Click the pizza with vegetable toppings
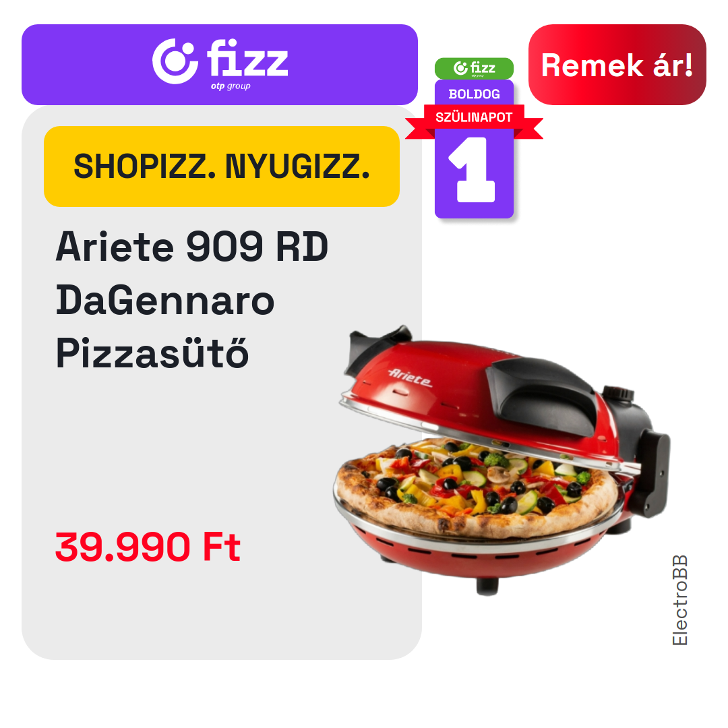The width and height of the screenshot is (728, 728). pyautogui.click(x=477, y=487)
